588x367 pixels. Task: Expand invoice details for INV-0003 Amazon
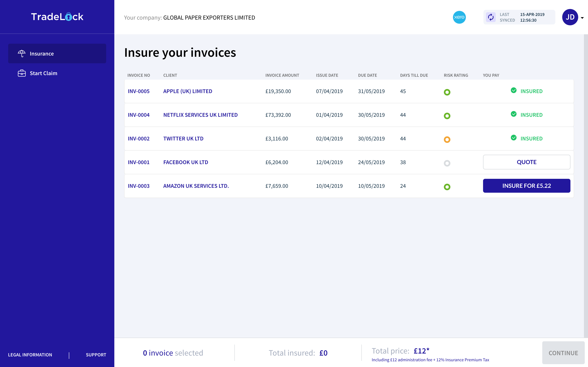pyautogui.click(x=138, y=186)
